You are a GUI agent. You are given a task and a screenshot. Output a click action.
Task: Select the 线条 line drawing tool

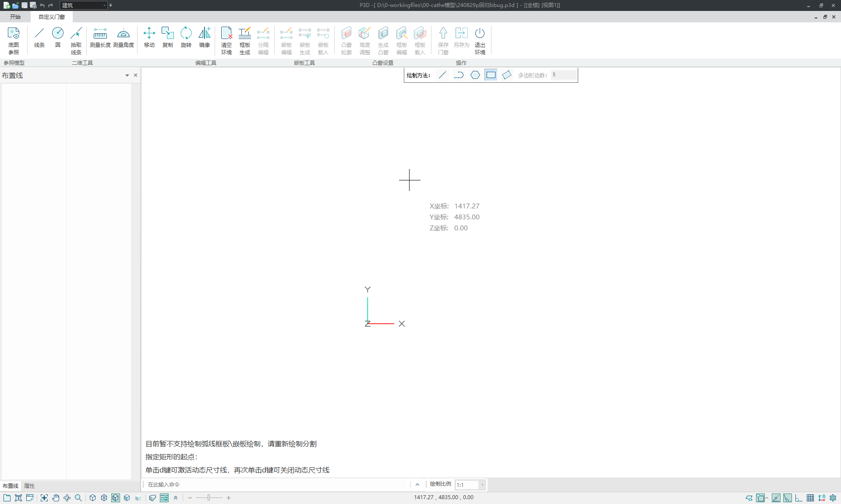pos(39,37)
